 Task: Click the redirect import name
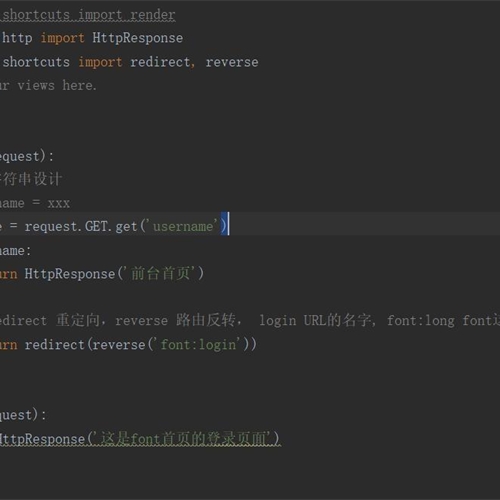160,62
